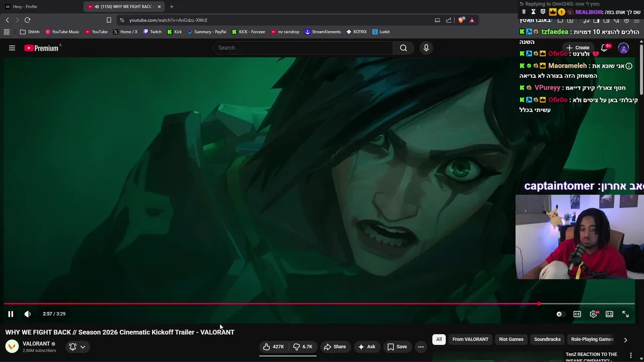Open the Share dialog

[x=335, y=346]
